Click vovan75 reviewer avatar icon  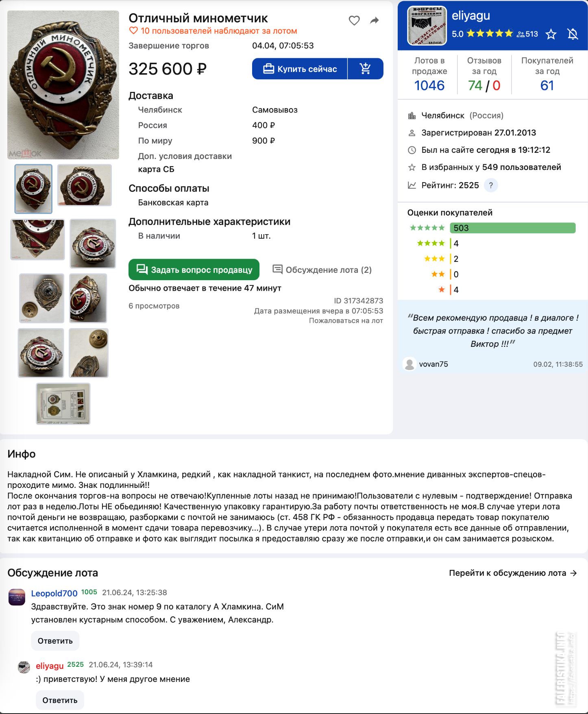(x=409, y=364)
